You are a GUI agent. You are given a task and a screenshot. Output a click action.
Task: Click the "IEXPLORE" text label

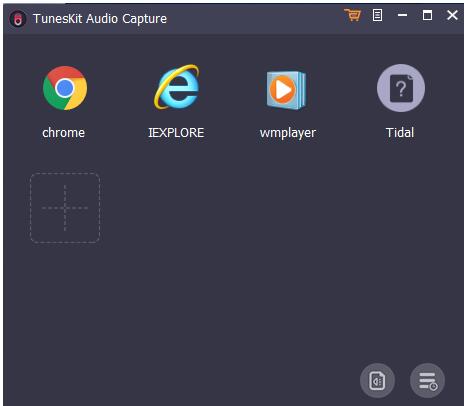tap(176, 133)
